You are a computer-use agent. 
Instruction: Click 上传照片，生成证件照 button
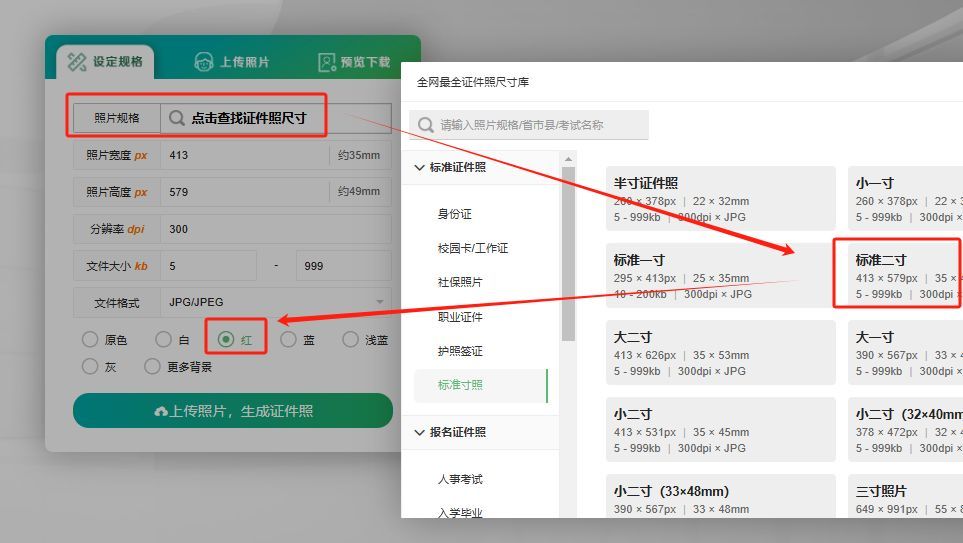click(x=233, y=411)
